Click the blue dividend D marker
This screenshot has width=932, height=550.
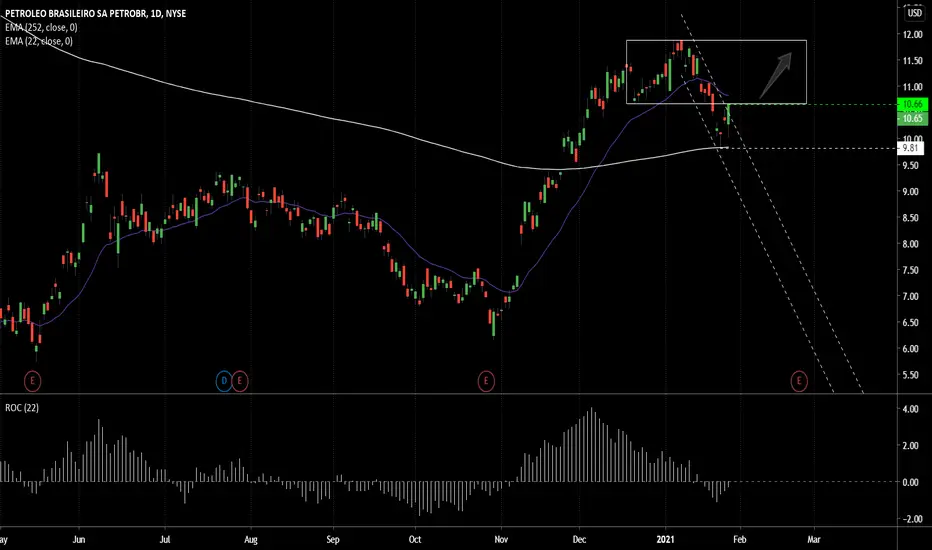(x=224, y=381)
